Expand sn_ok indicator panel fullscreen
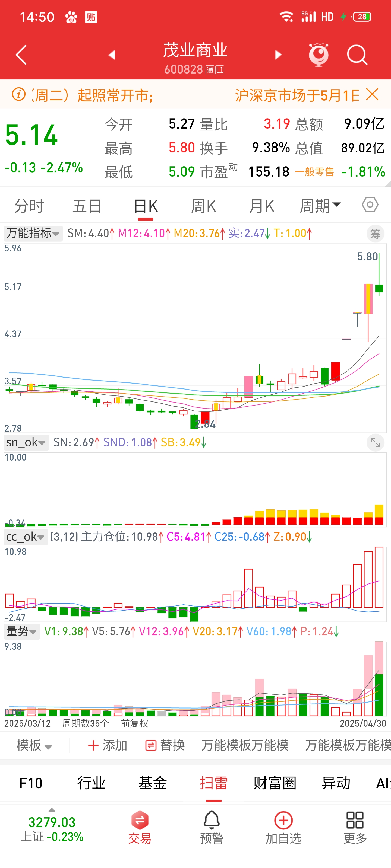 click(375, 442)
